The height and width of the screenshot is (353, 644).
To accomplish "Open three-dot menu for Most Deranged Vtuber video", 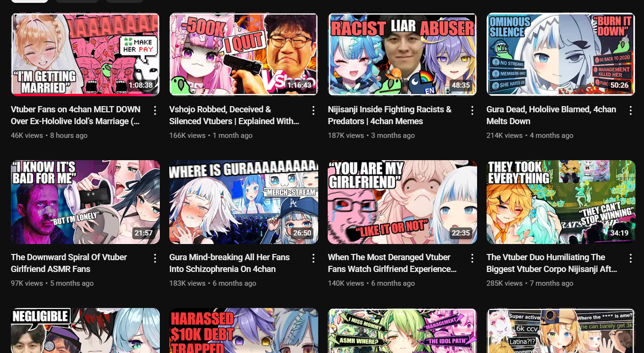I will [x=472, y=258].
